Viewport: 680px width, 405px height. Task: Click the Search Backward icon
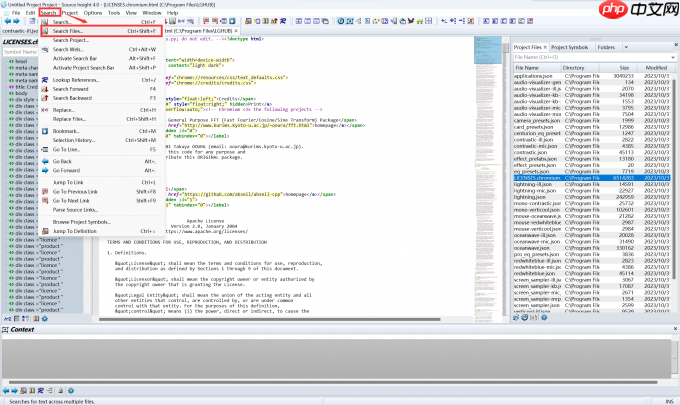pos(44,98)
